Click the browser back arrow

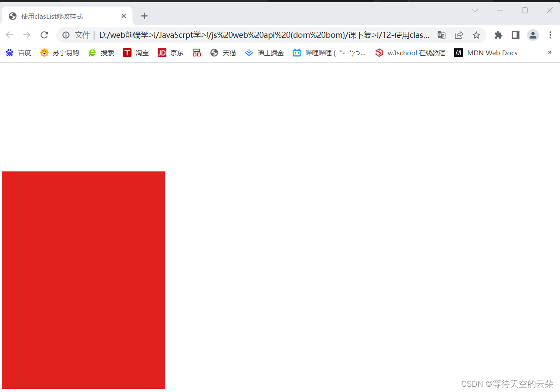click(9, 35)
